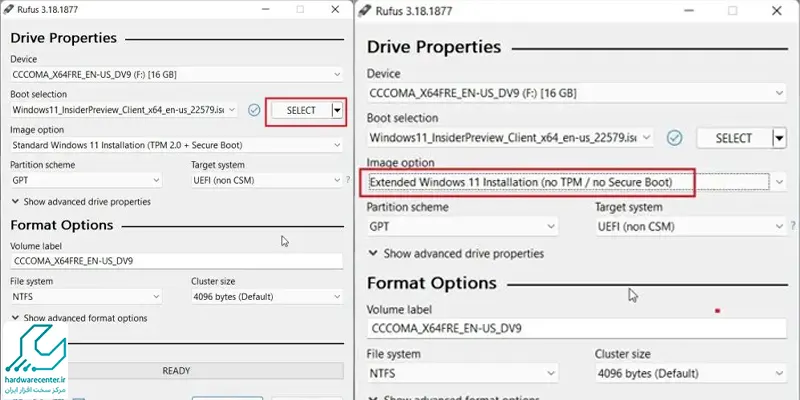800x400 pixels.
Task: Open File system NTFS dropdown in left window
Action: pos(86,296)
